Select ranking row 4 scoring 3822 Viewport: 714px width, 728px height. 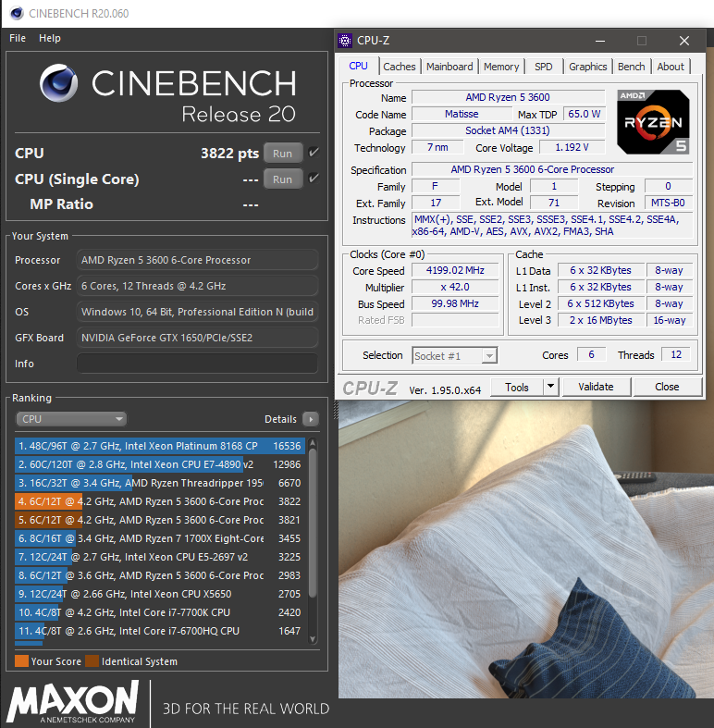160,501
